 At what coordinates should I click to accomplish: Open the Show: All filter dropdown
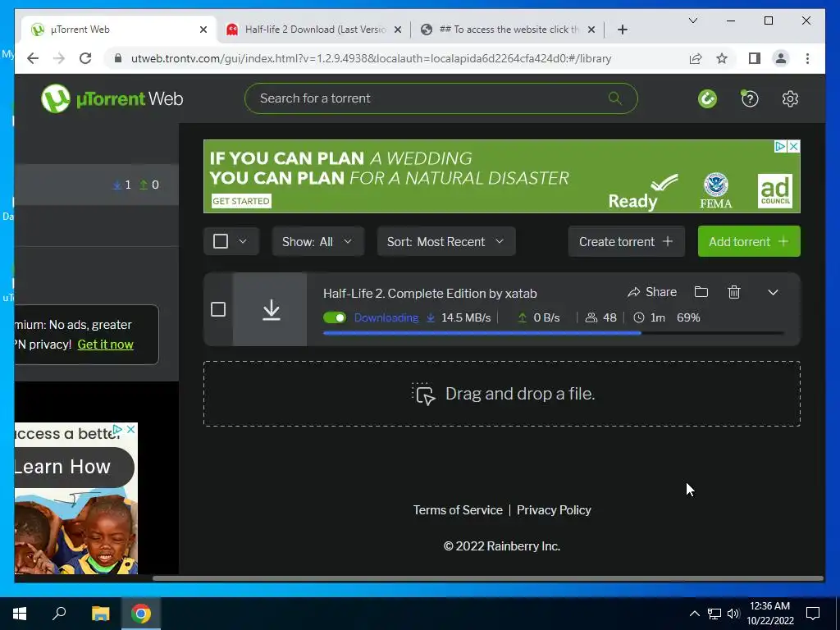click(x=317, y=242)
